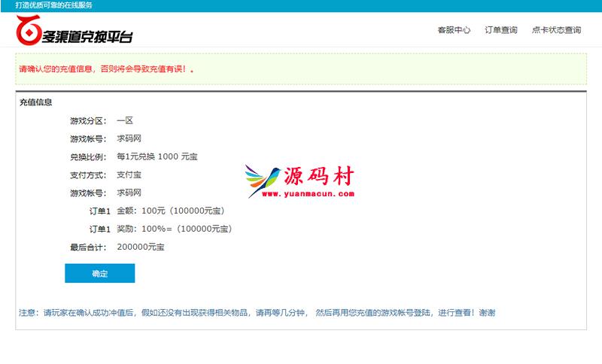This screenshot has width=602, height=364.
Task: Click the colorful bird watermark icon
Action: [263, 181]
